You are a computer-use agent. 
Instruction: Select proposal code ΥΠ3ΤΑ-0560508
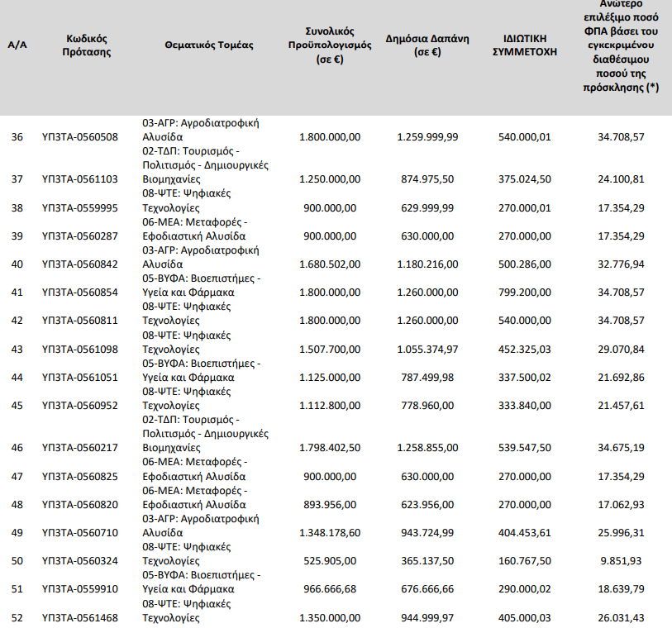pos(79,136)
